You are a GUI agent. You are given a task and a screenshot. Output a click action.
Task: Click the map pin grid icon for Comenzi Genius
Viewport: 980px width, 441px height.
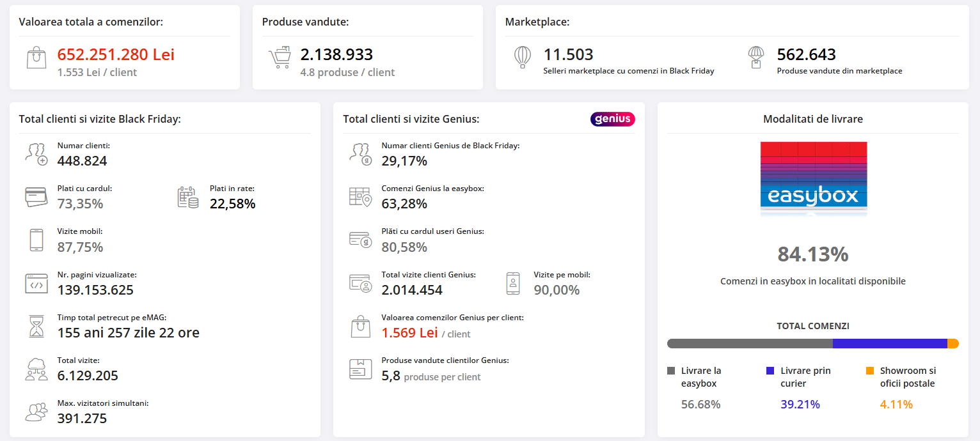[x=361, y=197]
